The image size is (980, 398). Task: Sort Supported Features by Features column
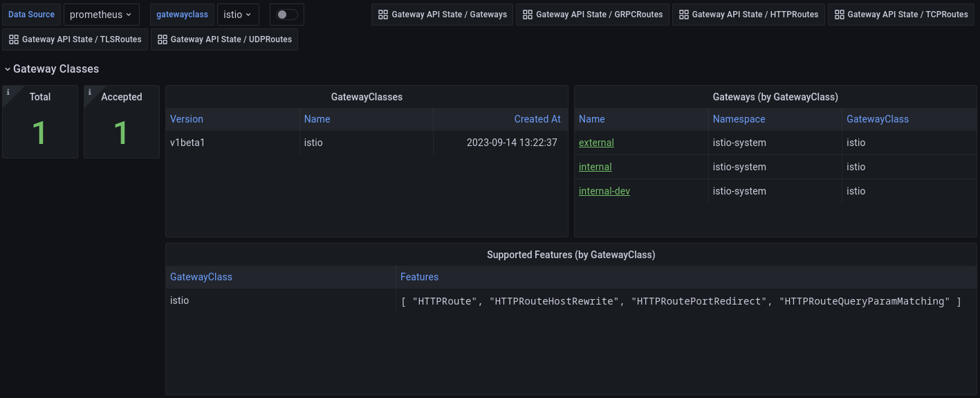[419, 277]
